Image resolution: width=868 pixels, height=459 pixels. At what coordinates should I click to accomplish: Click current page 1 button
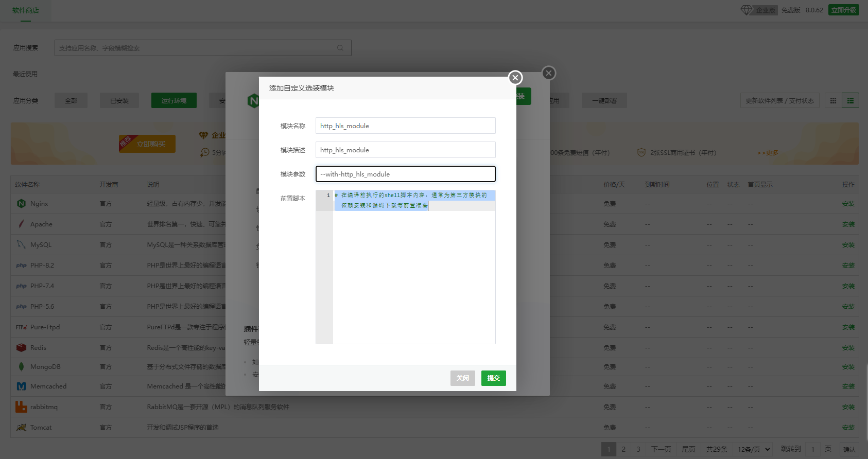click(609, 449)
